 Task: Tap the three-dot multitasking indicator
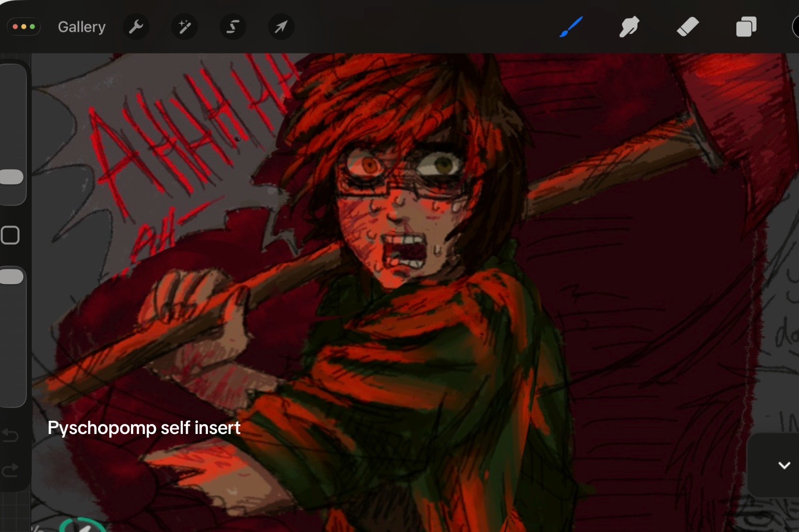(x=24, y=27)
